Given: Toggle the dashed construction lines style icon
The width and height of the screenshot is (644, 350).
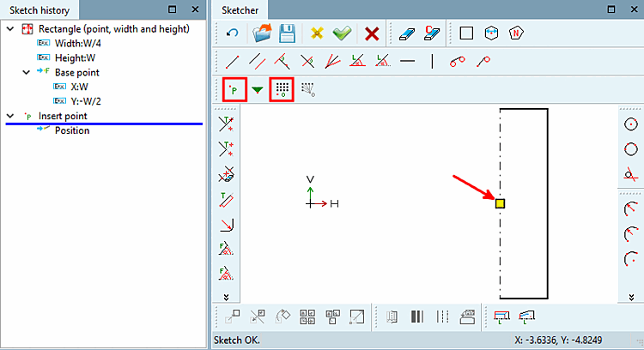Looking at the screenshot, I should click(442, 317).
